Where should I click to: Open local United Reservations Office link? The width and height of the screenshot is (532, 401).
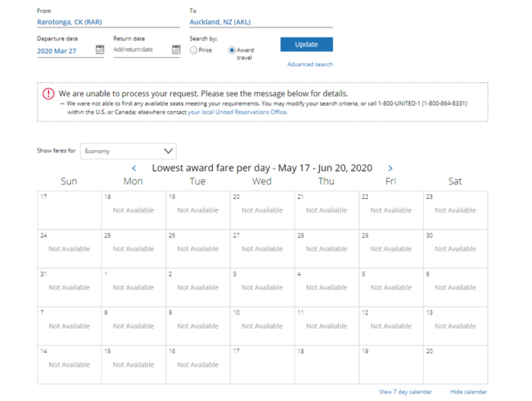click(x=237, y=112)
